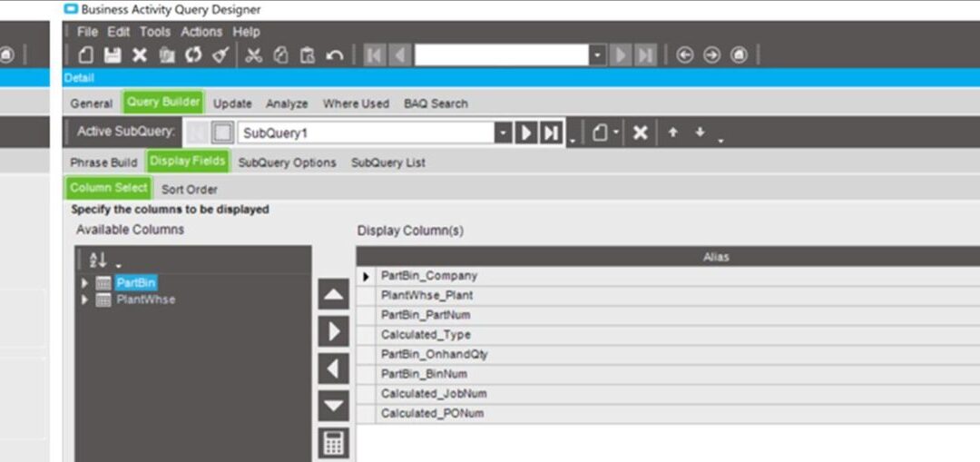
Task: Open the New SubQuery dropdown arrow
Action: tap(616, 133)
